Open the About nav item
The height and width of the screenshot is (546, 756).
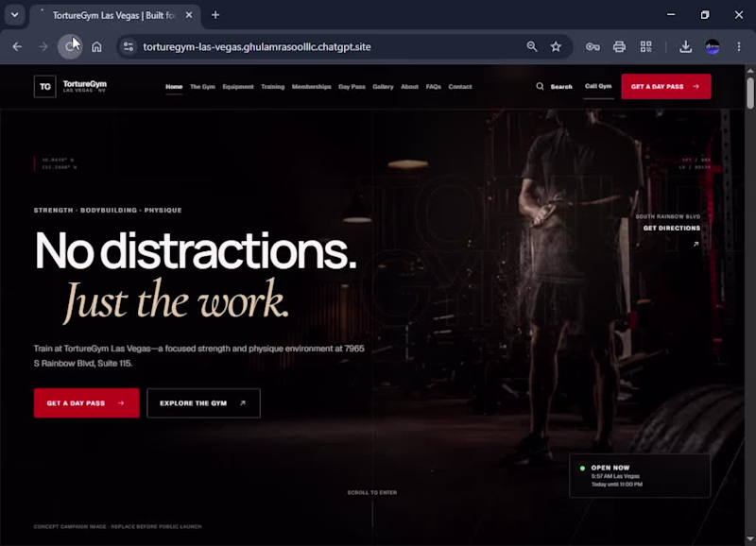point(410,87)
